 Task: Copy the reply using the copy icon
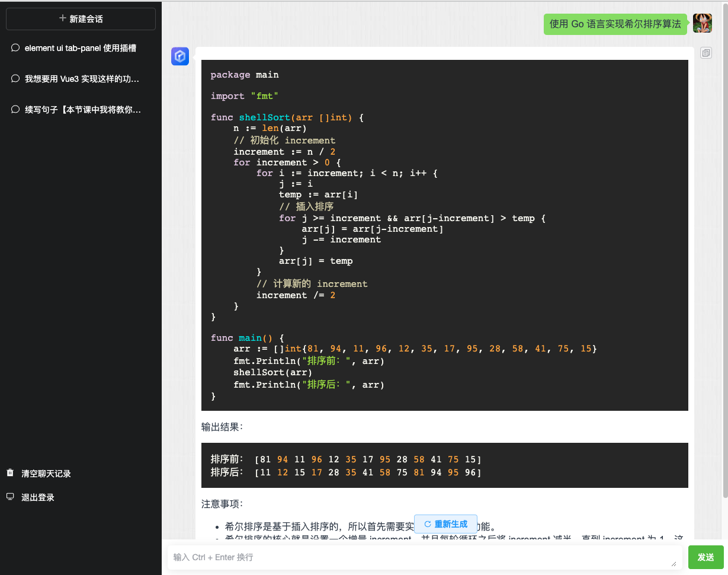tap(705, 53)
